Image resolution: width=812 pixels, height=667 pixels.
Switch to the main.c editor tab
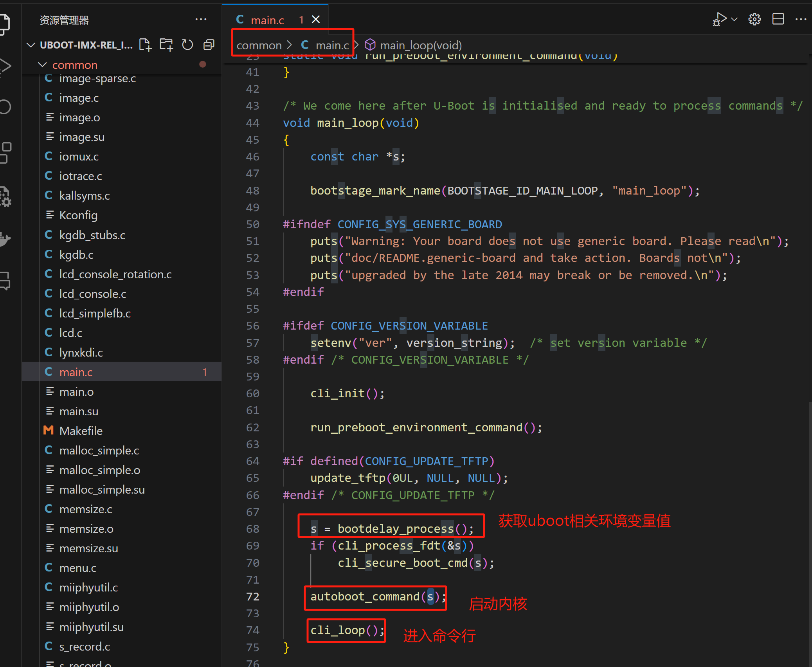[267, 20]
